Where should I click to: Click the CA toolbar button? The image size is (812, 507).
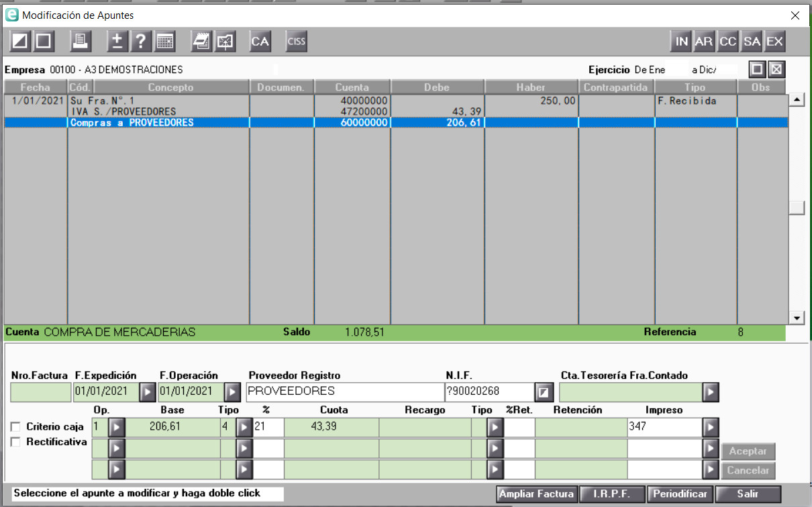(x=260, y=41)
